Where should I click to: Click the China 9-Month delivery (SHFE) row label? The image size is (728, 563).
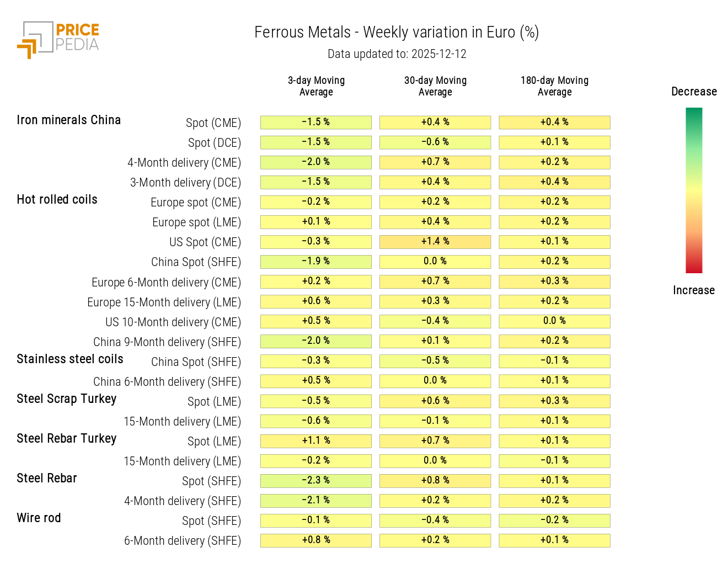point(167,342)
